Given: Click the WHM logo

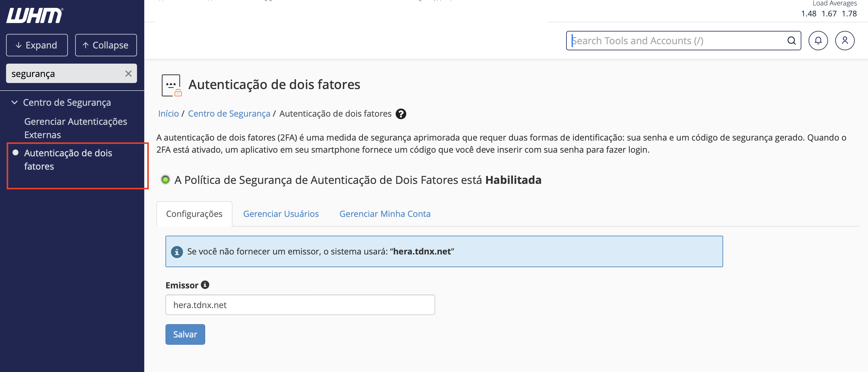Looking at the screenshot, I should pyautogui.click(x=35, y=15).
